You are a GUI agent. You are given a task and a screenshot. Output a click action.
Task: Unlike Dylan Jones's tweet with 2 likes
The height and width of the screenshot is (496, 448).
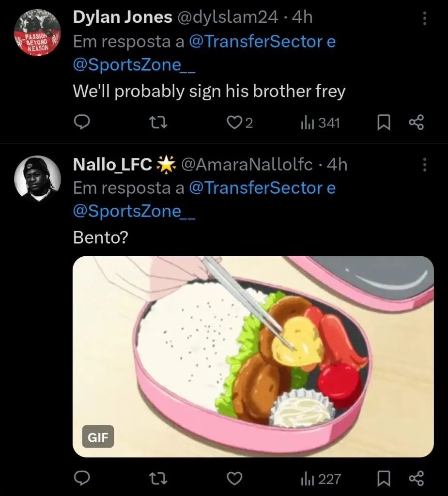[x=234, y=123]
